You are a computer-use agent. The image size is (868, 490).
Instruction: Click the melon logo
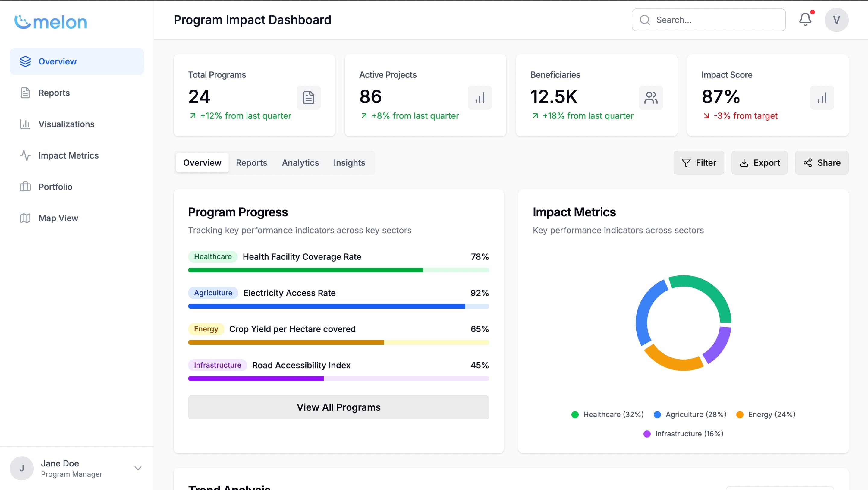[51, 22]
